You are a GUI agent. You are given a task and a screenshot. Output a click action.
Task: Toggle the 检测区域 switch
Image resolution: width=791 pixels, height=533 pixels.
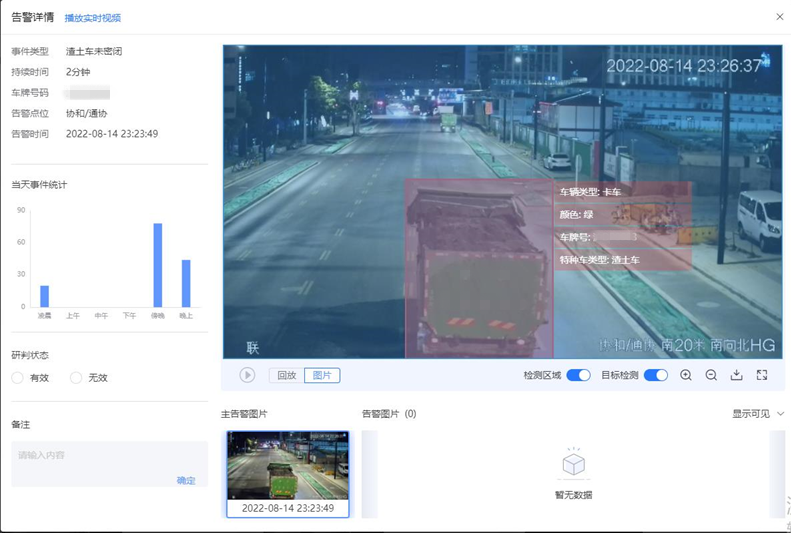click(x=578, y=375)
